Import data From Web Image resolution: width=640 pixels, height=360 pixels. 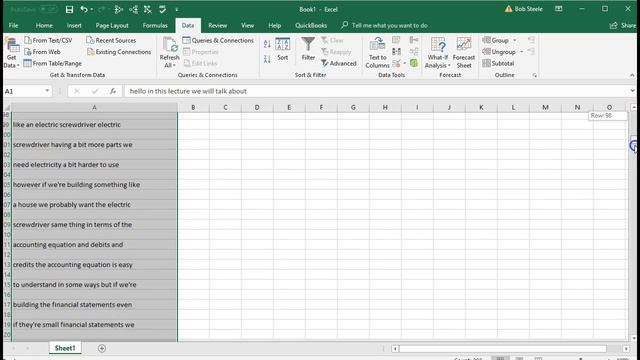pyautogui.click(x=42, y=52)
